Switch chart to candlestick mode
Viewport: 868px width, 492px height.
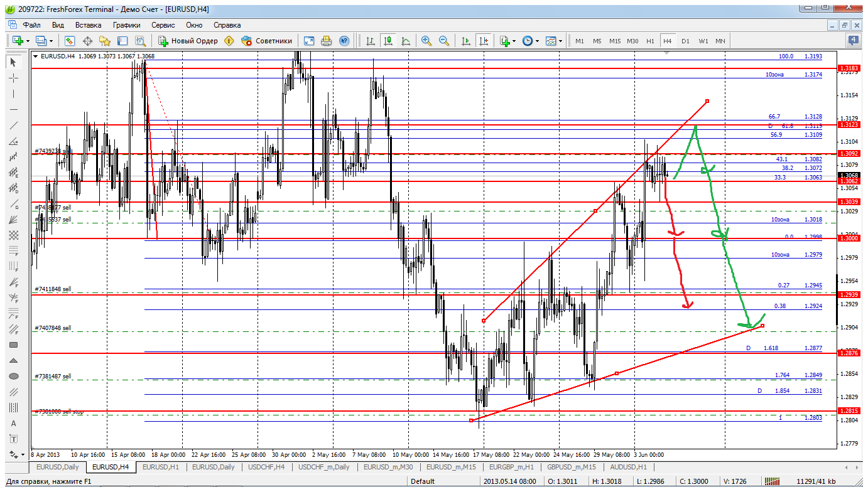coord(388,41)
